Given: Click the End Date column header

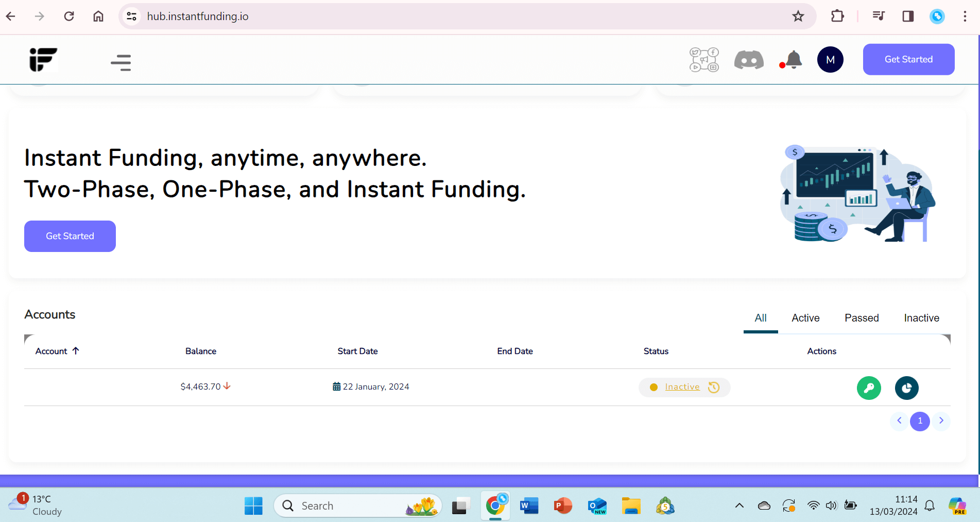Looking at the screenshot, I should [x=515, y=351].
